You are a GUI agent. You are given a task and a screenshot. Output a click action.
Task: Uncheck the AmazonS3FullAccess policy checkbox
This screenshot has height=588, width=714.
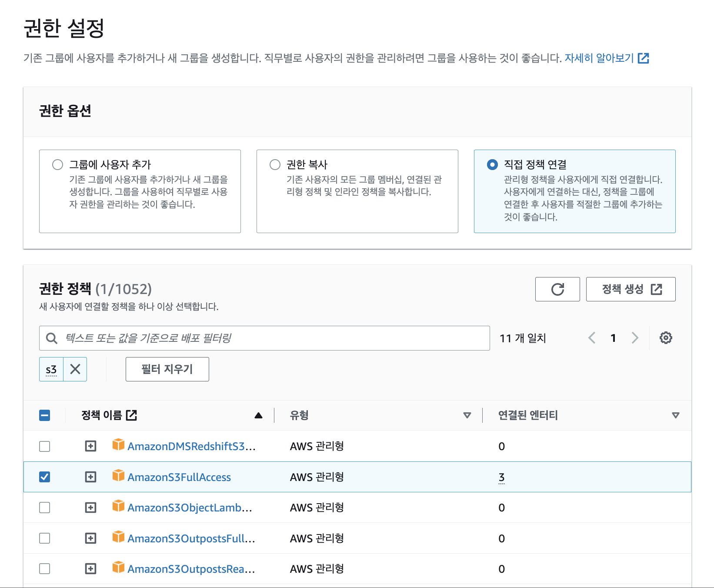tap(44, 477)
